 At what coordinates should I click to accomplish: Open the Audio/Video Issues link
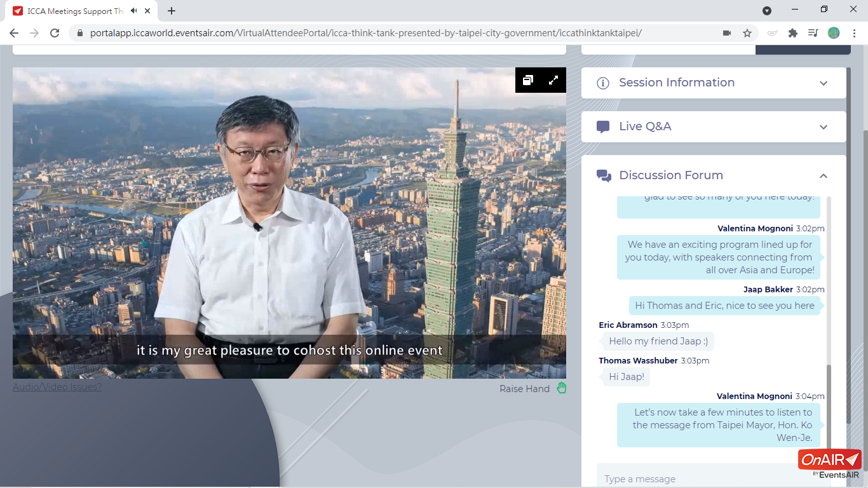(x=57, y=386)
